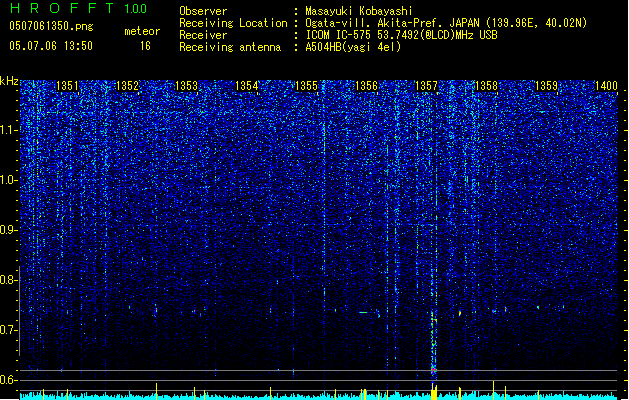
Task: Click the 'Receiving Location' field label
Action: click(x=233, y=23)
